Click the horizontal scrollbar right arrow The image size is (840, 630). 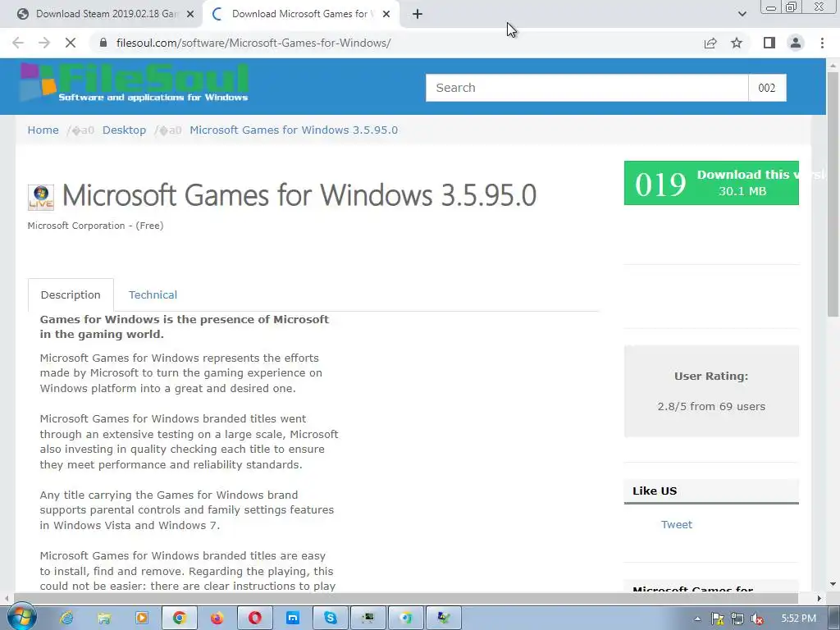click(819, 598)
